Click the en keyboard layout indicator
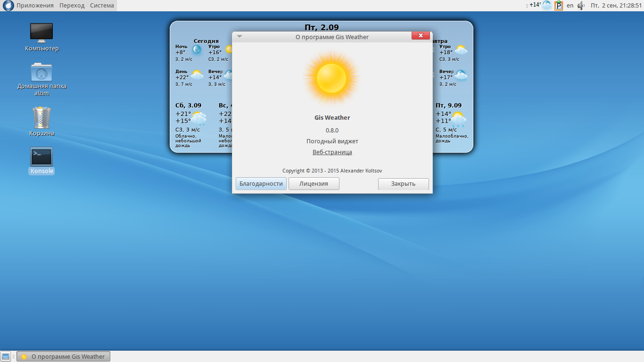This screenshot has width=644, height=362. click(570, 6)
